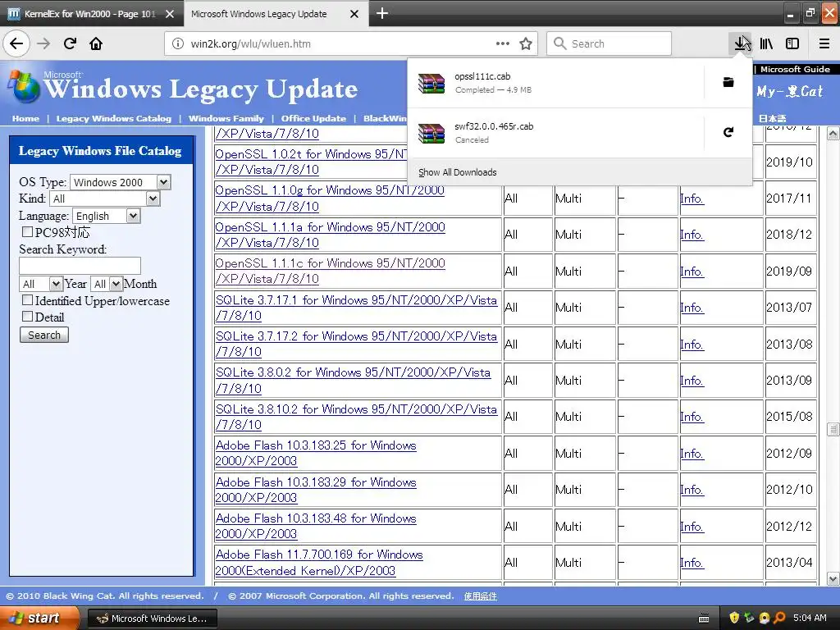Go to the Home navigation item
Image resolution: width=840 pixels, height=630 pixels.
(25, 118)
